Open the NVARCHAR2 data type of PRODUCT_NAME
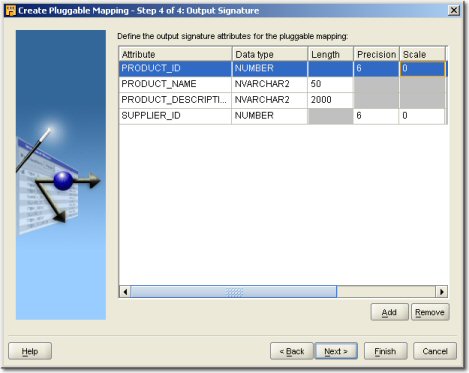The height and width of the screenshot is (373, 469). click(269, 84)
